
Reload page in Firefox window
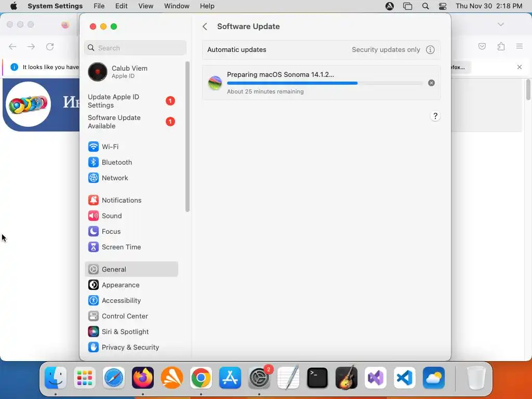pyautogui.click(x=50, y=47)
